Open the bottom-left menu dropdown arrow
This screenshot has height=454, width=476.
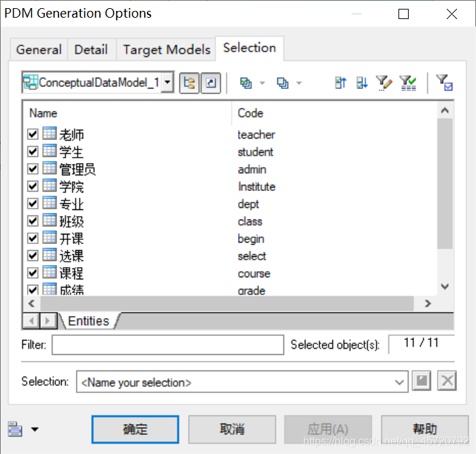[x=35, y=429]
